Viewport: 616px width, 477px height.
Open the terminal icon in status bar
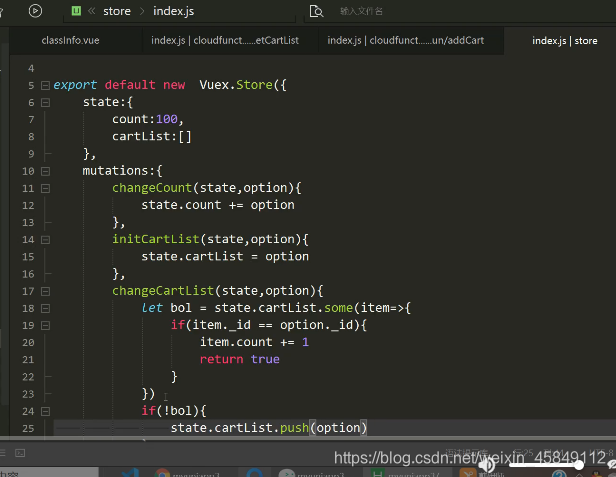20,453
